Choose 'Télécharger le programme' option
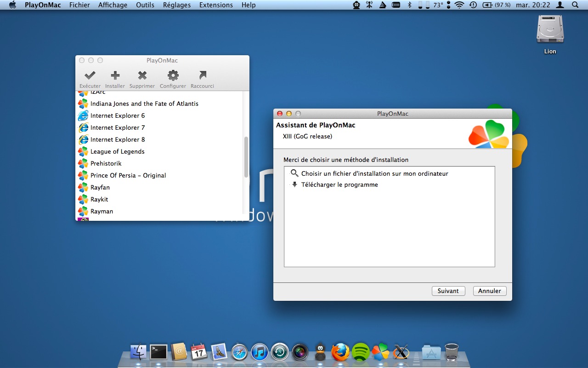The height and width of the screenshot is (368, 588). 339,184
